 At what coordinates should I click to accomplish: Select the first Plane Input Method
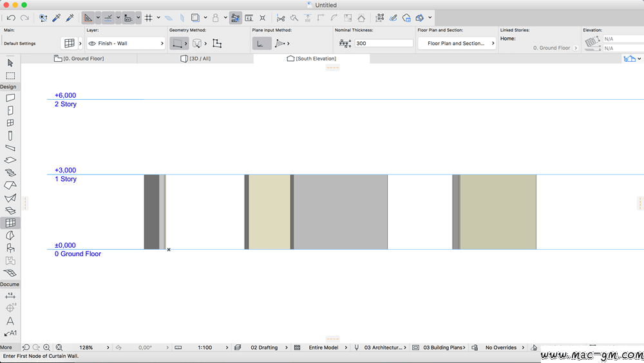pyautogui.click(x=261, y=43)
